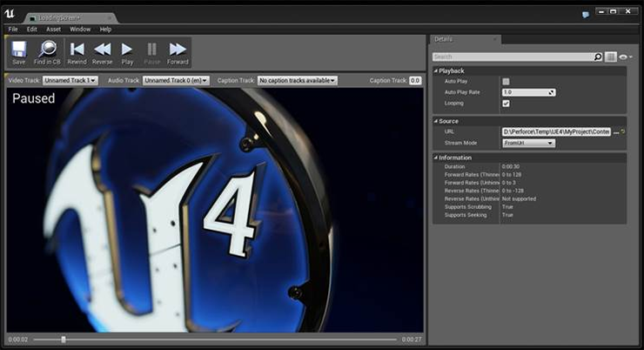Image resolution: width=644 pixels, height=350 pixels.
Task: Reset URL to default arrow icon
Action: 623,131
